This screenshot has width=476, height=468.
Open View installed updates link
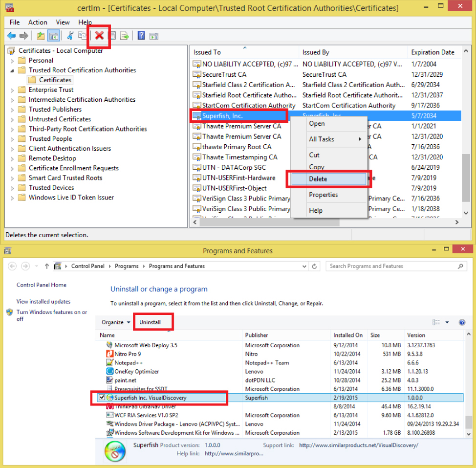tap(43, 302)
